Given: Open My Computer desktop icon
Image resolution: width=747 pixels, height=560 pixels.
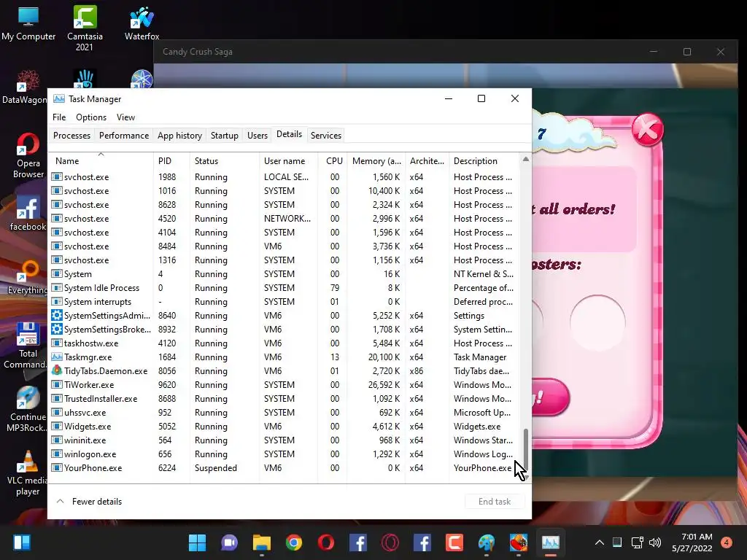Looking at the screenshot, I should tap(28, 23).
